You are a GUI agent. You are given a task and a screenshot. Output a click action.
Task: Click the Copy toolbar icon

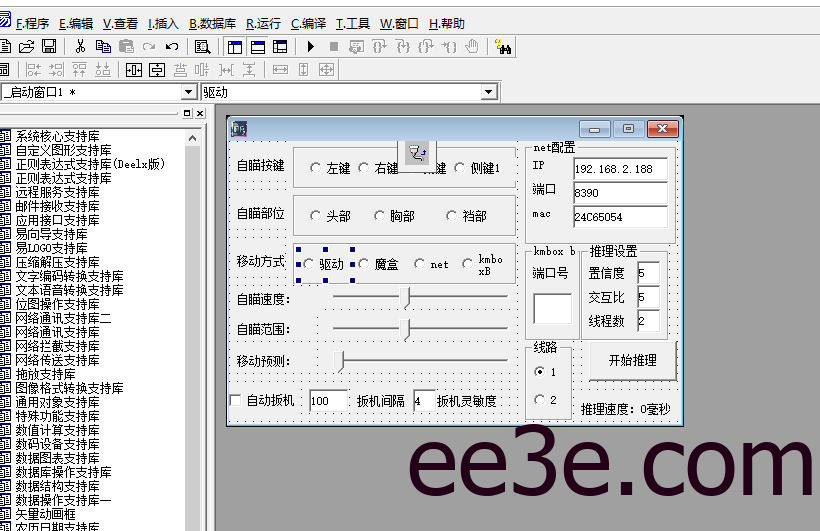(x=103, y=46)
